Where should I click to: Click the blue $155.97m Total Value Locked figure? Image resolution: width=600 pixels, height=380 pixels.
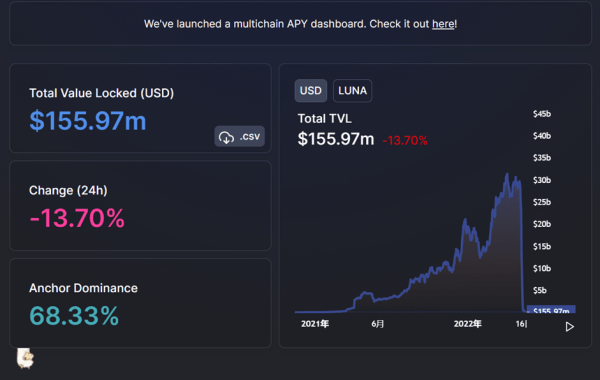pyautogui.click(x=88, y=121)
